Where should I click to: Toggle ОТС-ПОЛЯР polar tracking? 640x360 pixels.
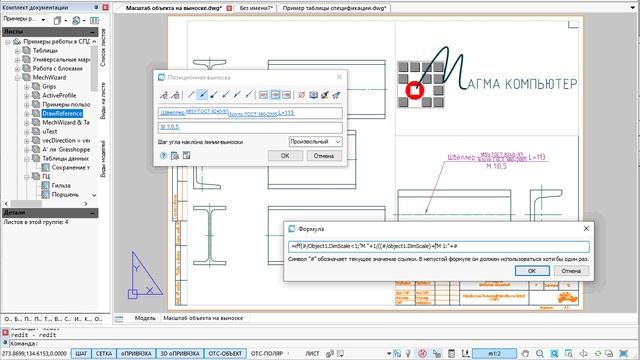click(x=267, y=353)
